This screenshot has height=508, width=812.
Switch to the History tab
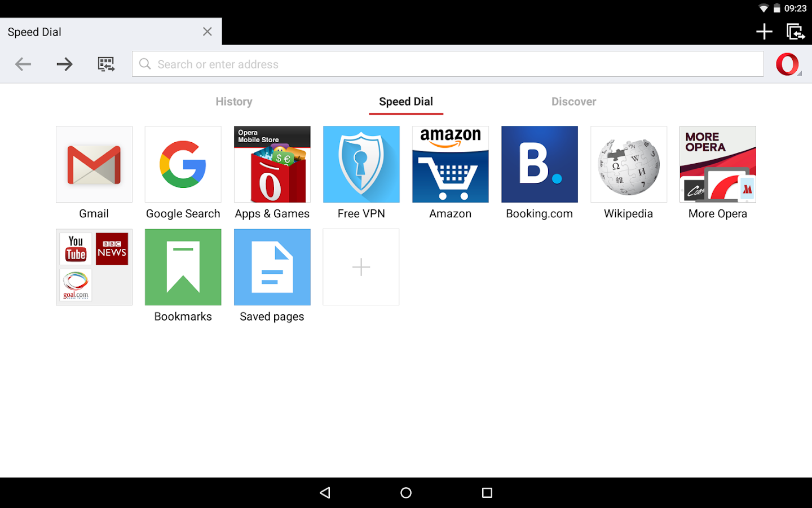click(x=234, y=102)
